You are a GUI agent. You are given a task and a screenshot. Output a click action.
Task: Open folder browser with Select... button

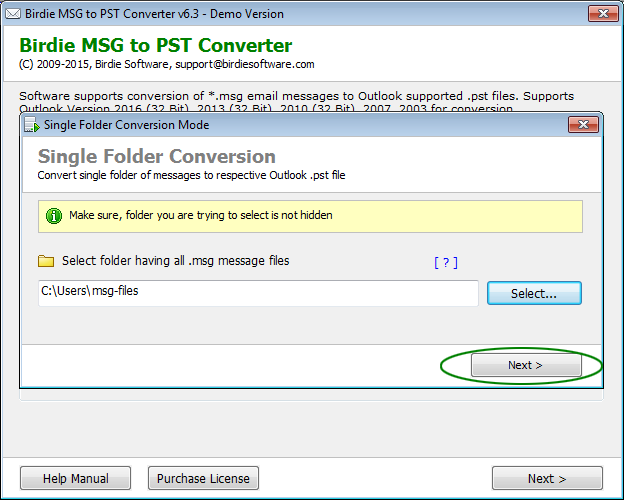point(534,293)
